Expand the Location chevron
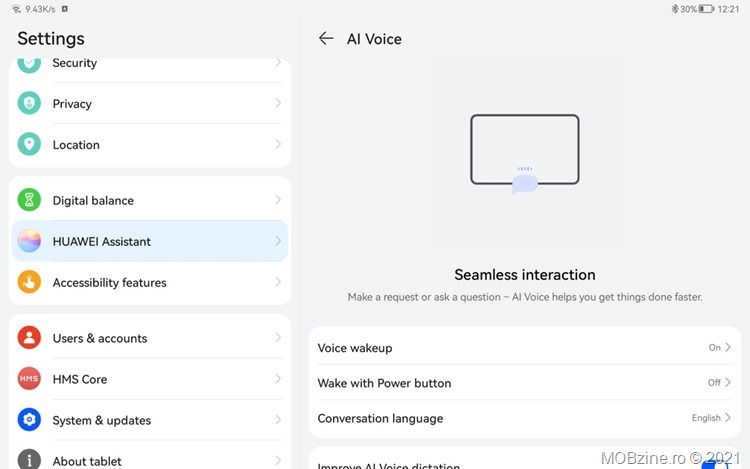Screen dimensions: 750x469 pyautogui.click(x=278, y=144)
